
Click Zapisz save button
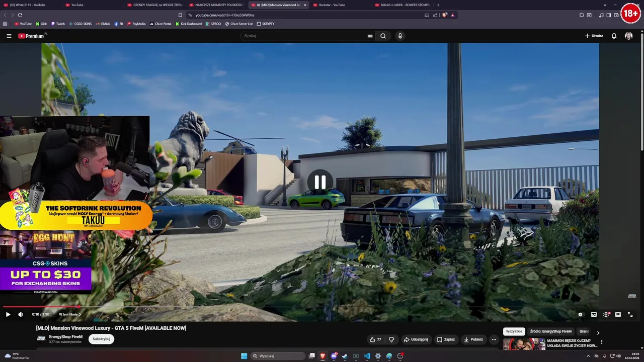(x=446, y=339)
